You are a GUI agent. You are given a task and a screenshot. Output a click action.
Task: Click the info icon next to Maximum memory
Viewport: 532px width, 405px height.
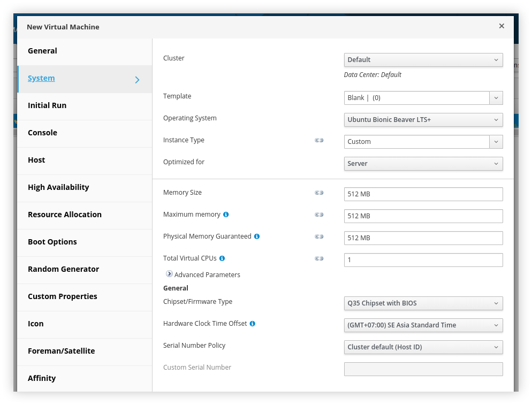(226, 215)
